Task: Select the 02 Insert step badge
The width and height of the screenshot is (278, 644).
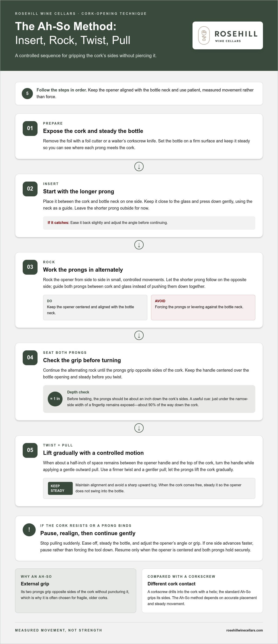Action: point(30,189)
